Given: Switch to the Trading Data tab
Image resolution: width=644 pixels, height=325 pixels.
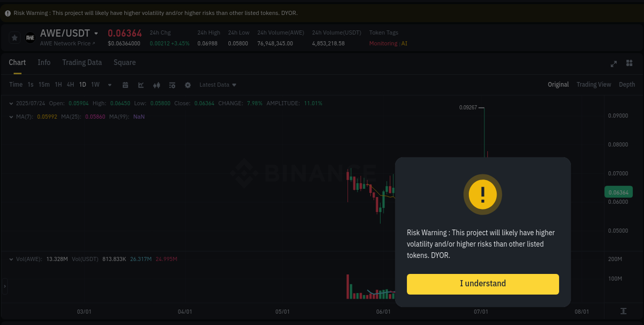Looking at the screenshot, I should (x=82, y=62).
